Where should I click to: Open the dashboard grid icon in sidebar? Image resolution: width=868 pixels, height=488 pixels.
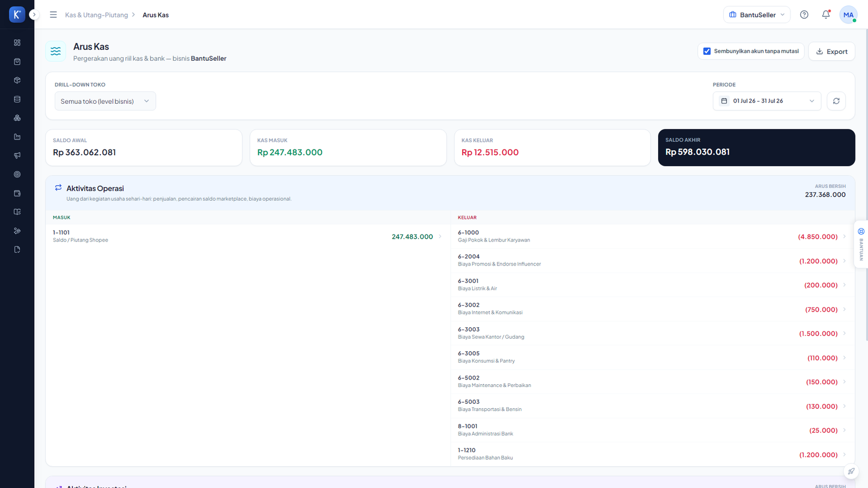pos(17,42)
